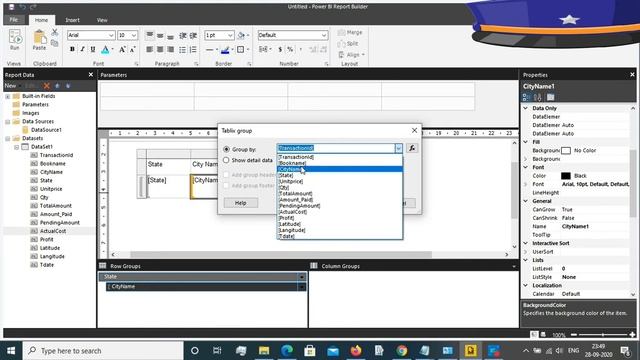
Task: Open Firefox from taskbar
Action: click(x=356, y=351)
